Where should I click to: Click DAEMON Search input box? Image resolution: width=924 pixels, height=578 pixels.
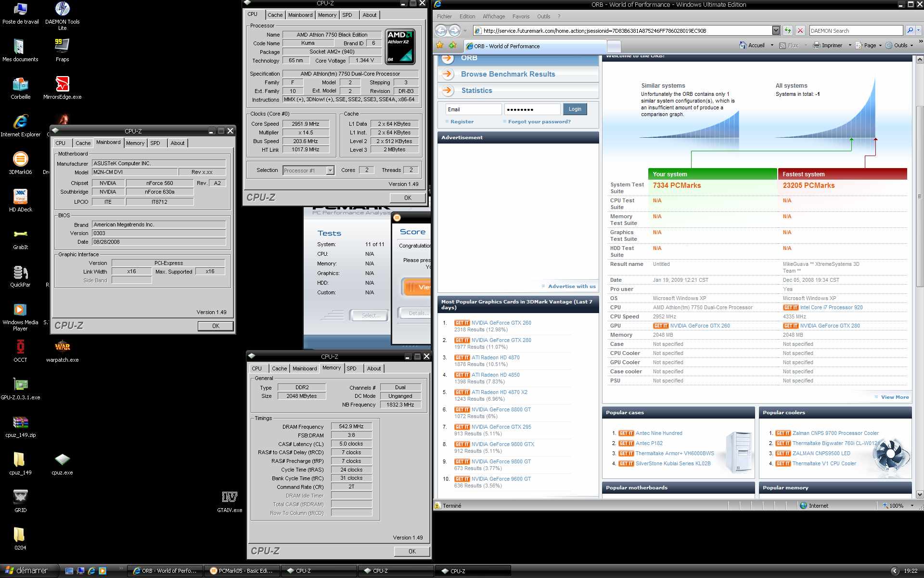856,30
